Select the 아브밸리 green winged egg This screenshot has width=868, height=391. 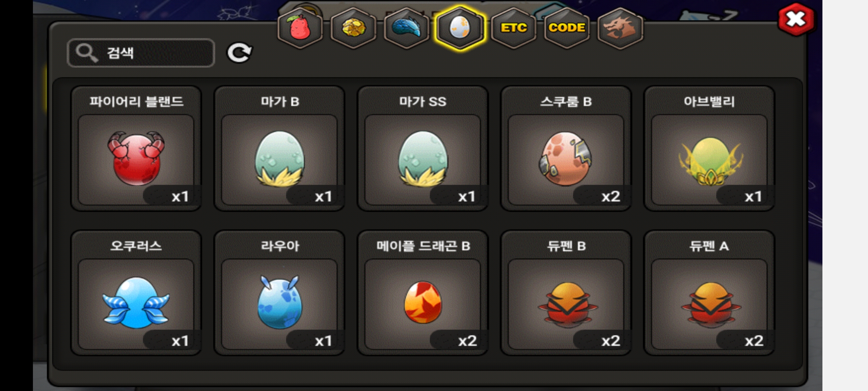pyautogui.click(x=709, y=148)
